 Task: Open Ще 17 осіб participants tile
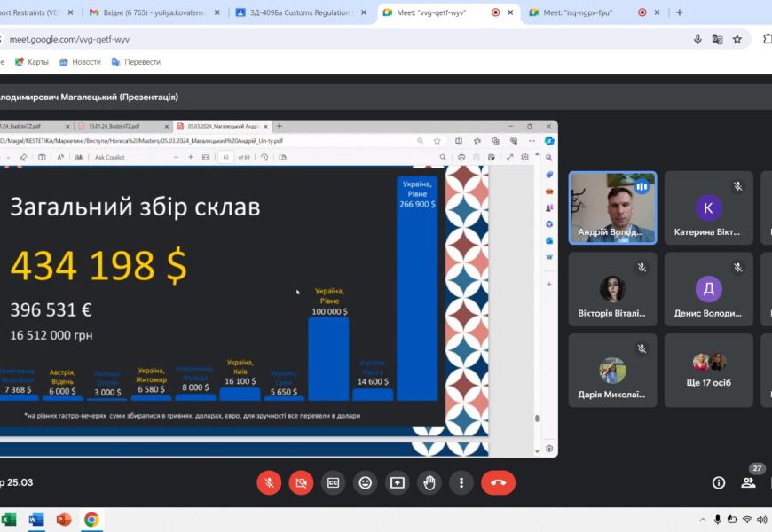tap(707, 370)
